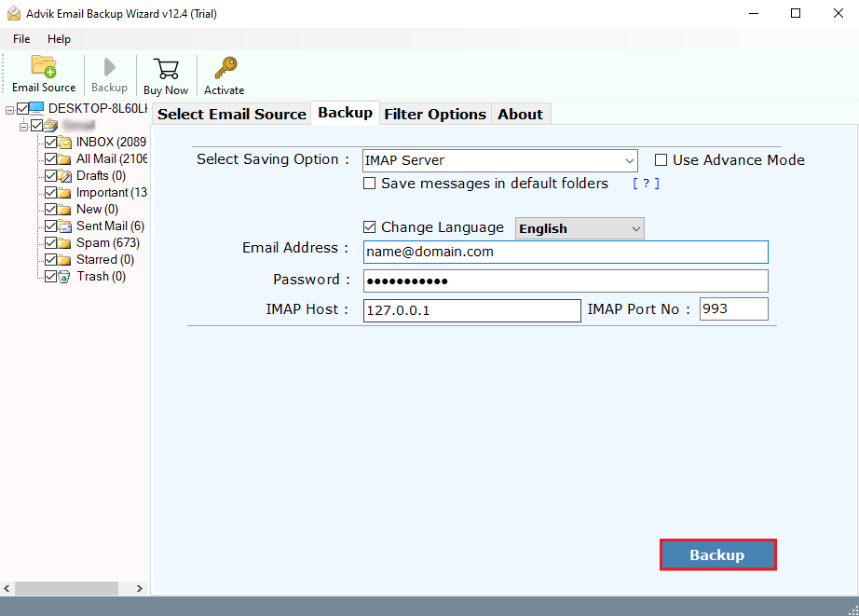
Task: Click the DESKTOP computer icon in the tree
Action: point(36,107)
